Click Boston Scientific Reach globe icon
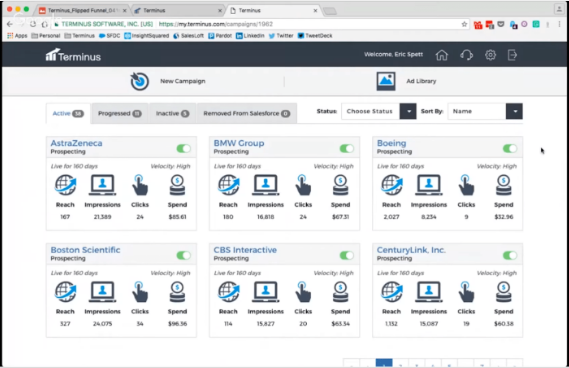 pyautogui.click(x=65, y=291)
